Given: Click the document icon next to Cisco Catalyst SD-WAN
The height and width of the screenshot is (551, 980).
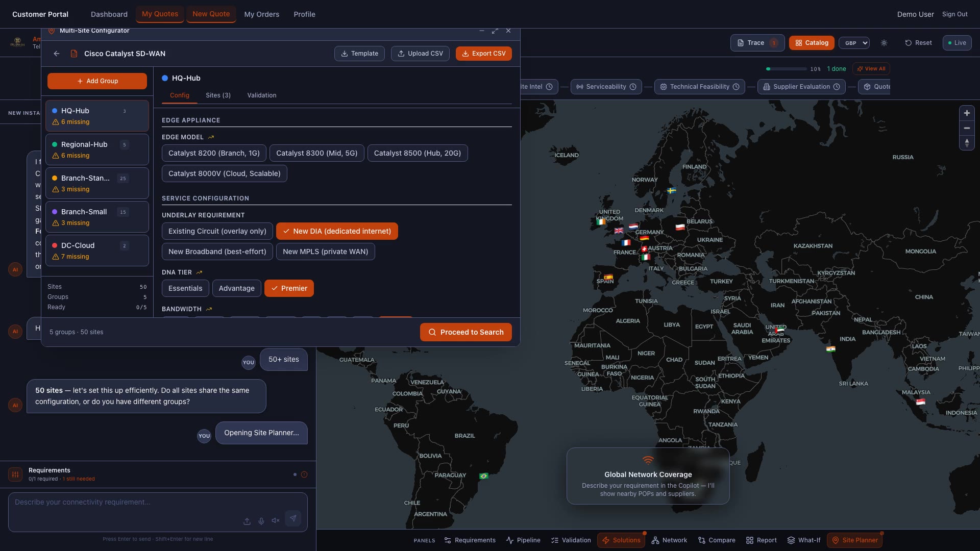Looking at the screenshot, I should pos(74,54).
